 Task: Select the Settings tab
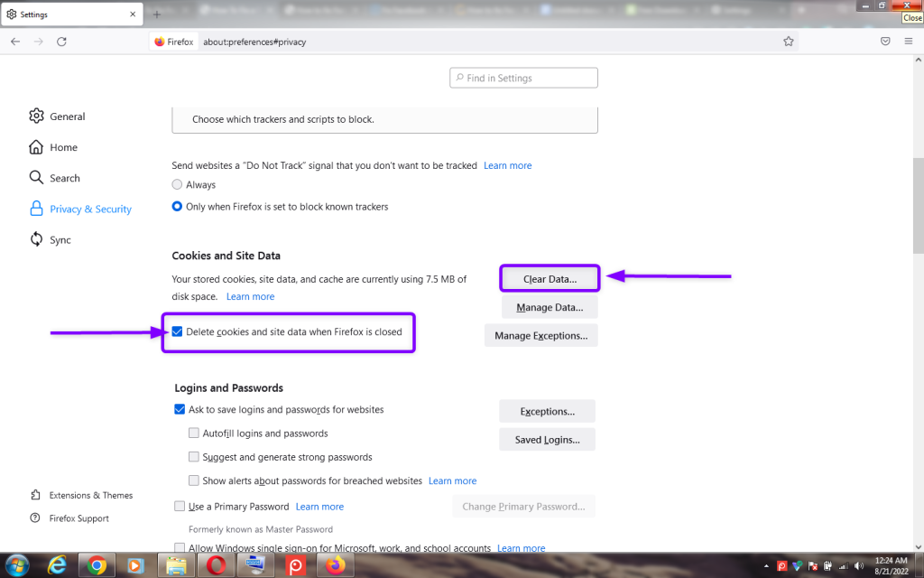pos(71,14)
